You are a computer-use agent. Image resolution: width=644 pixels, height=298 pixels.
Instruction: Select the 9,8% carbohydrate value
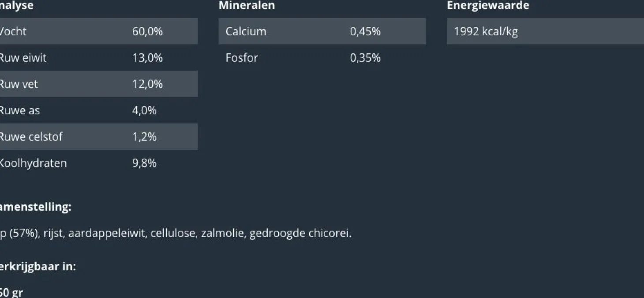click(144, 163)
